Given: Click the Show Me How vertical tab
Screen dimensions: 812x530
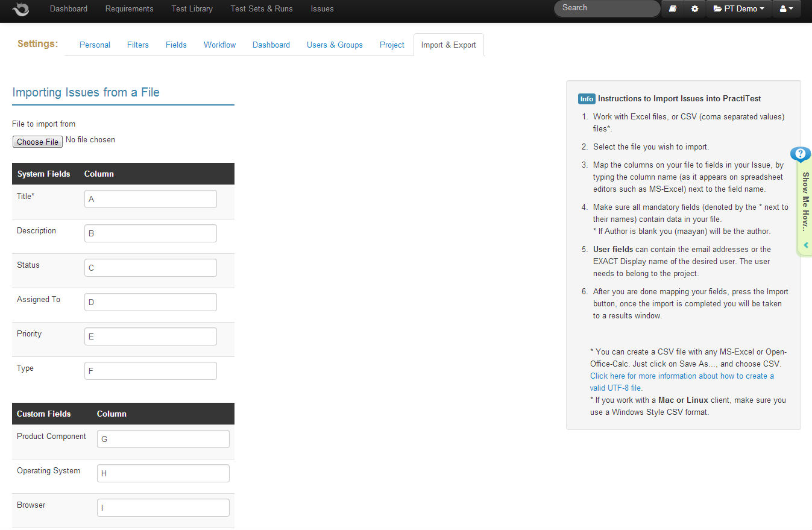Looking at the screenshot, I should coord(805,202).
